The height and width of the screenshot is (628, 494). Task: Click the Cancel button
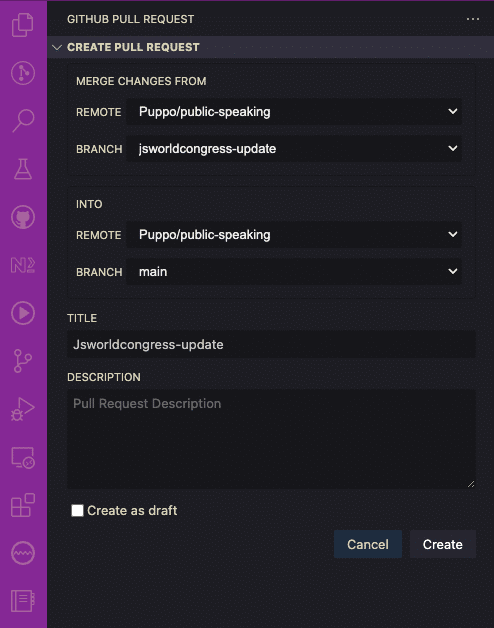tap(368, 544)
